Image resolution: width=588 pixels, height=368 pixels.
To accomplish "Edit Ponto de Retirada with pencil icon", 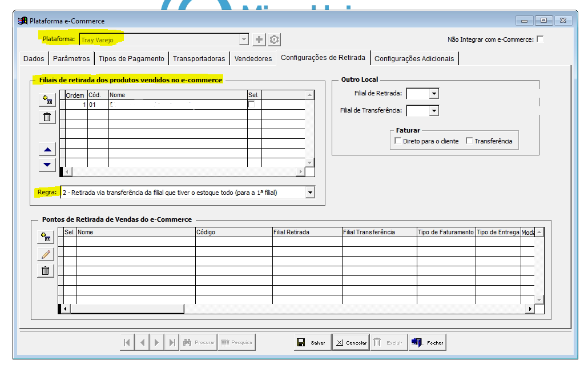I will pyautogui.click(x=46, y=254).
